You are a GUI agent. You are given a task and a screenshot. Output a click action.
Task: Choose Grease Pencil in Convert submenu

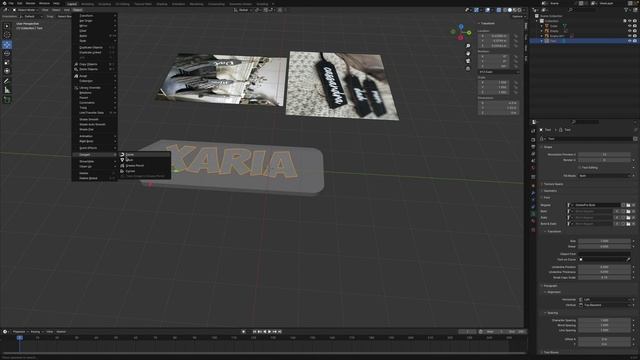coord(144,166)
